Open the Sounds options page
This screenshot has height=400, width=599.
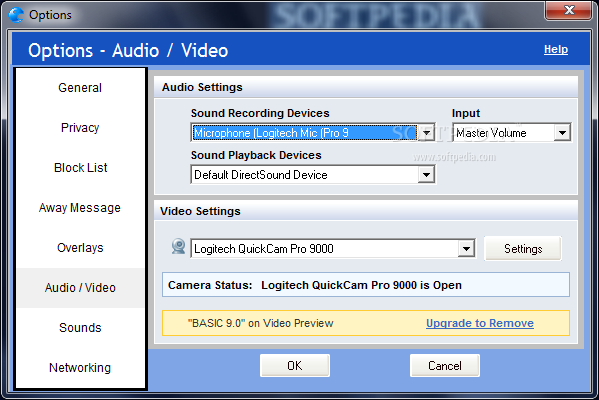pos(80,328)
